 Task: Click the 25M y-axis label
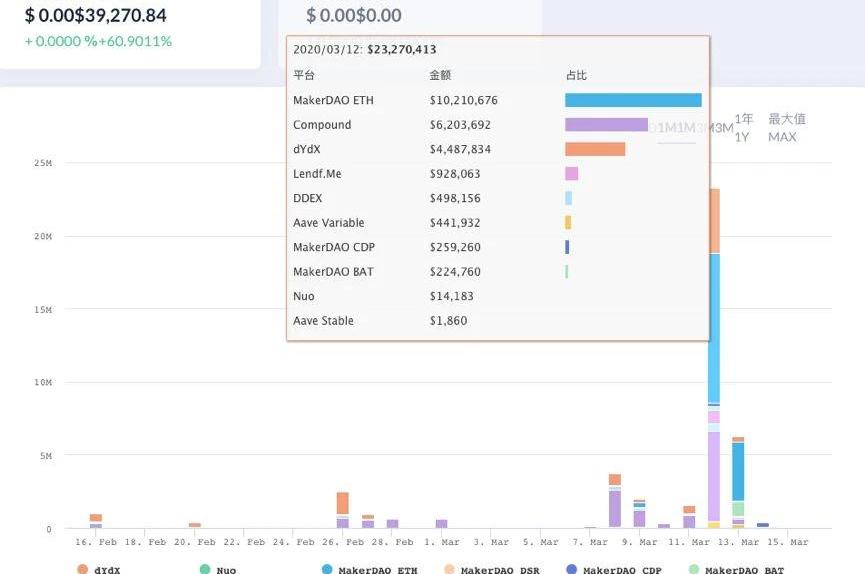(43, 163)
